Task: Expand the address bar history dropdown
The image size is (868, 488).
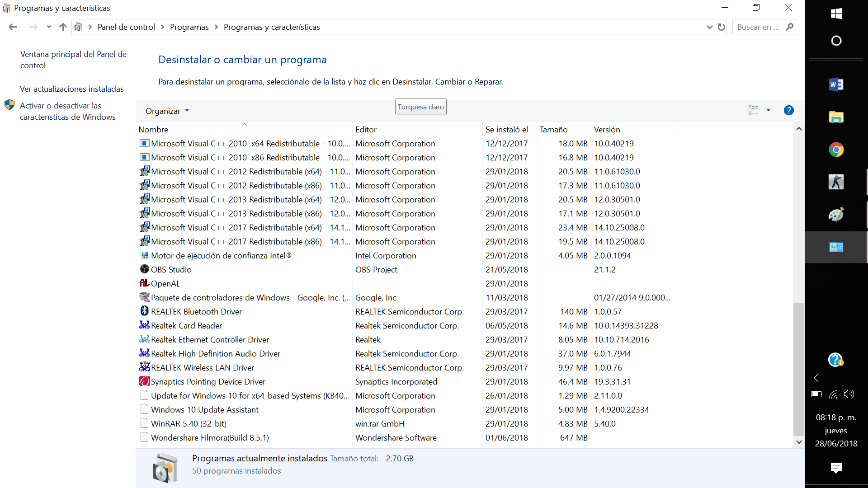Action: [x=709, y=27]
